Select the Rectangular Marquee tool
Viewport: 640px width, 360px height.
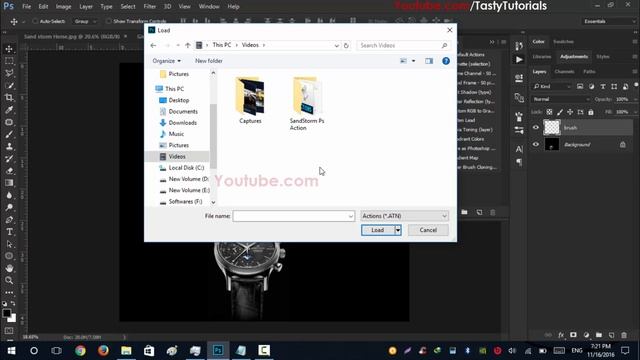point(9,61)
